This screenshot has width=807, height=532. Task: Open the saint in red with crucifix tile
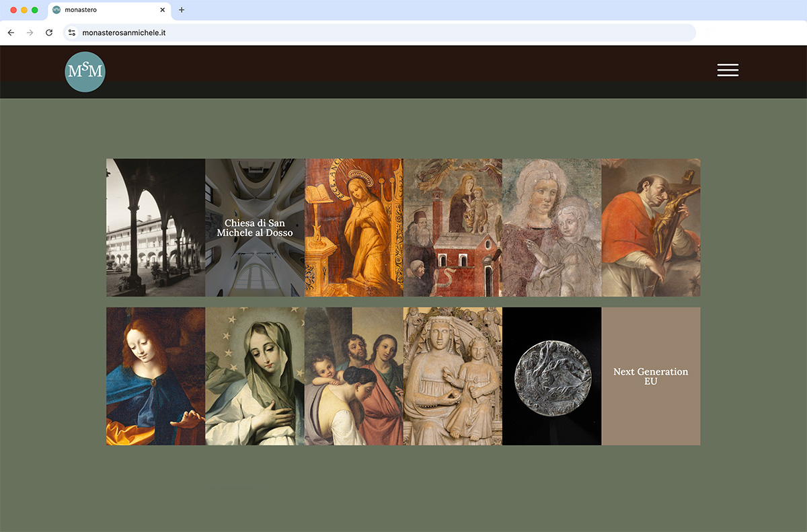click(x=651, y=227)
